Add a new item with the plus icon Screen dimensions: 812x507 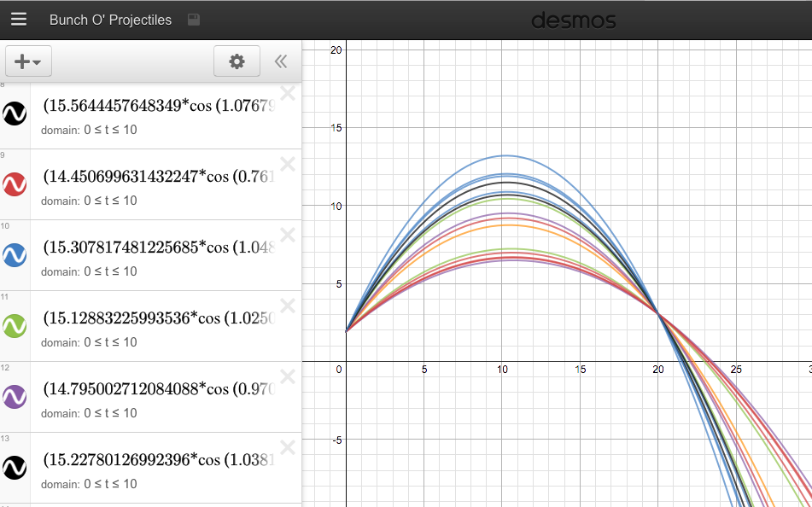[23, 61]
